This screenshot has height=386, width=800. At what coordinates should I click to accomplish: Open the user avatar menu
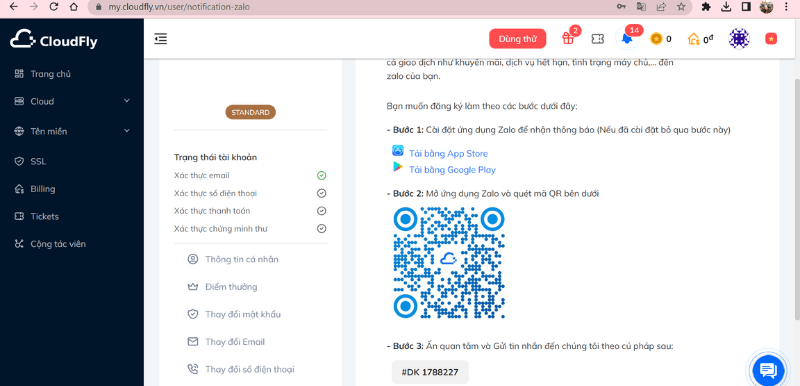(x=739, y=39)
